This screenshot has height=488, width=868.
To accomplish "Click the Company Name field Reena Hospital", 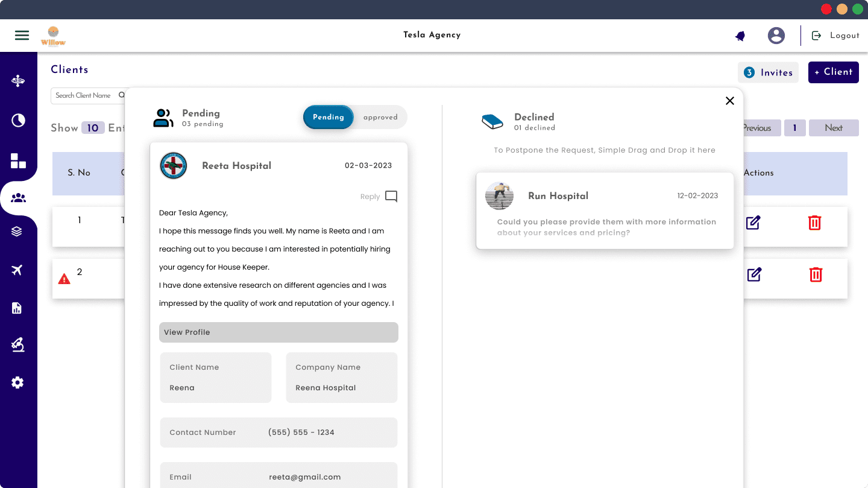I will tap(342, 378).
